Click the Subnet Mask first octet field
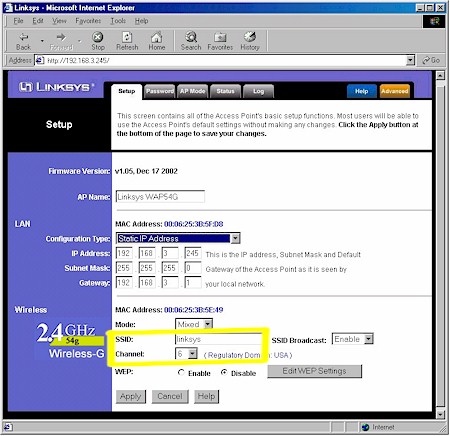This screenshot has width=450, height=436. [124, 268]
